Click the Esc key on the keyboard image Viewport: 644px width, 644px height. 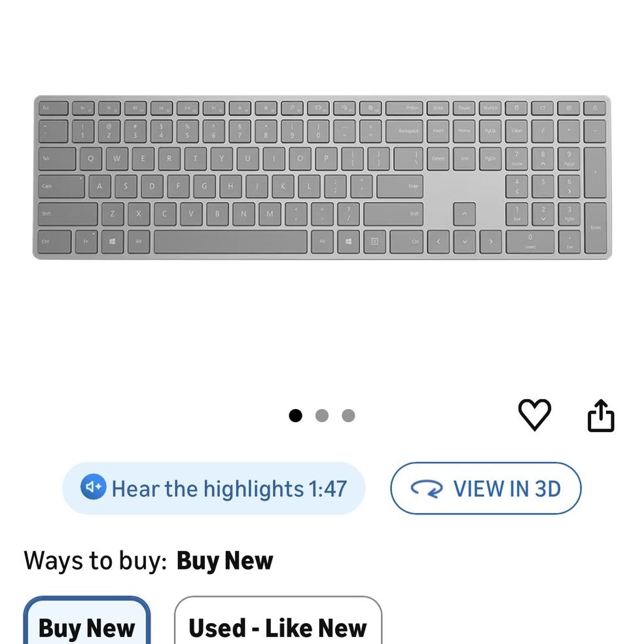[x=54, y=108]
